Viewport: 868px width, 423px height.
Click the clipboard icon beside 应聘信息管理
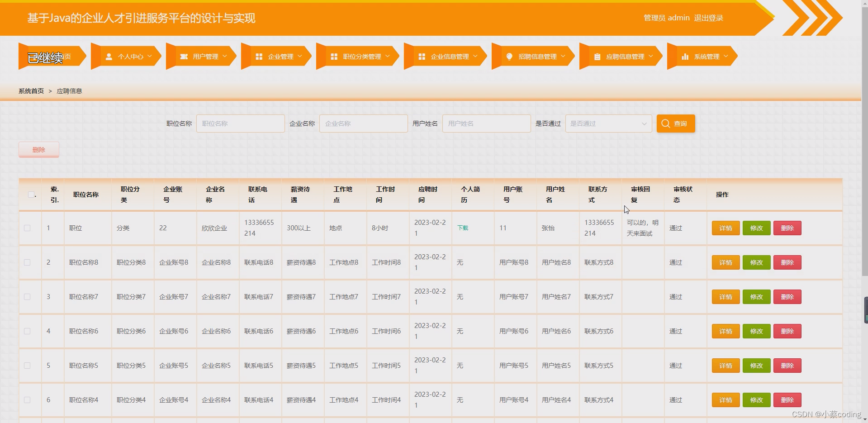597,57
